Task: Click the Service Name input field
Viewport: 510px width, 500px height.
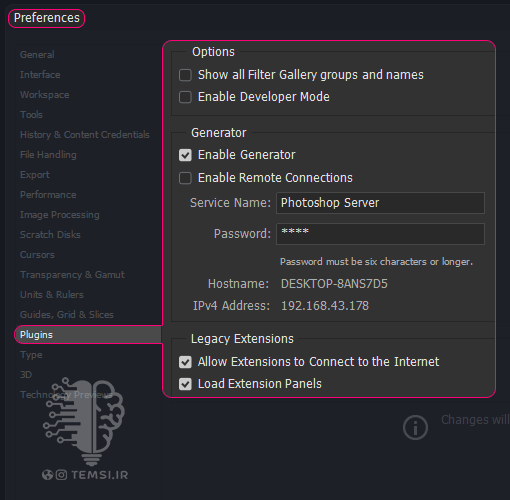Action: click(380, 203)
